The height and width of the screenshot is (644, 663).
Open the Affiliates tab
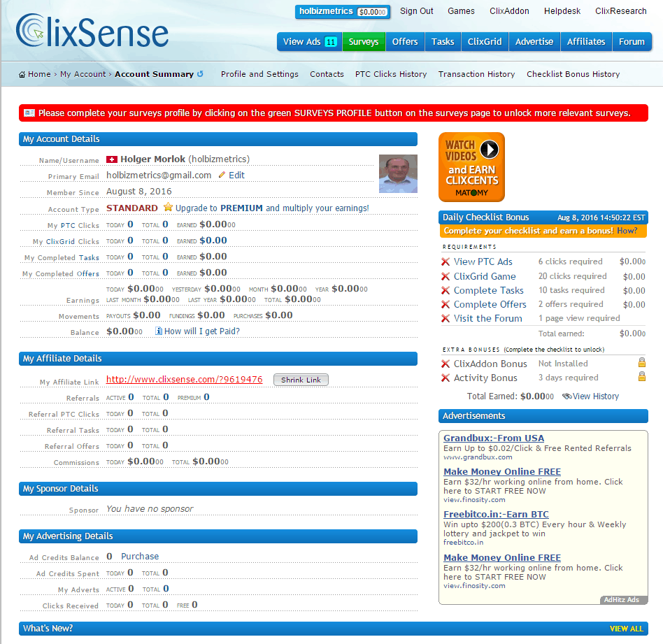pyautogui.click(x=586, y=41)
